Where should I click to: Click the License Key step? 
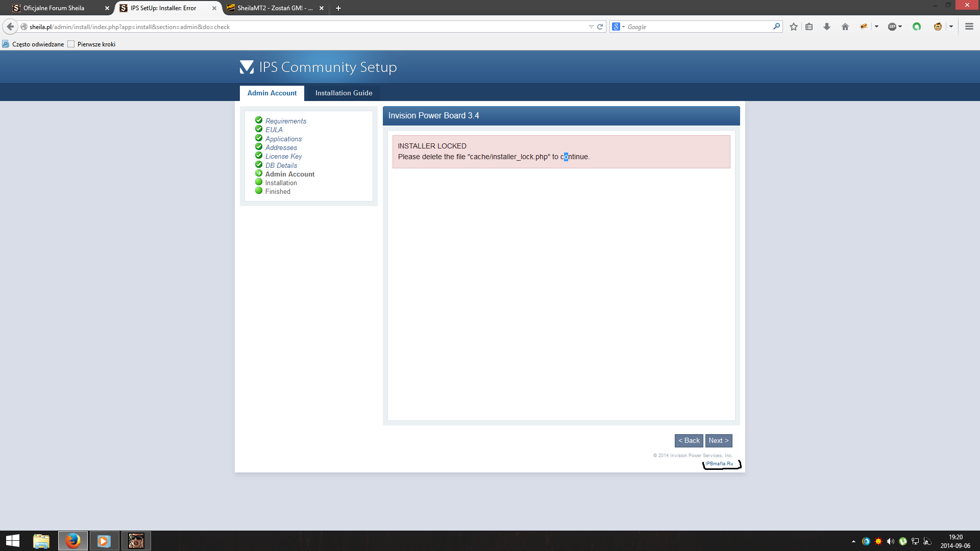pyautogui.click(x=284, y=156)
